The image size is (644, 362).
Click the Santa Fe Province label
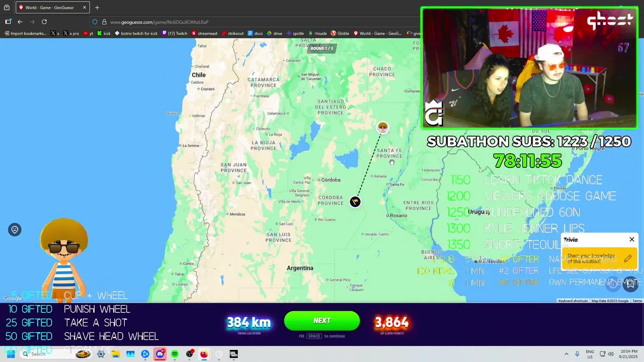pyautogui.click(x=389, y=153)
